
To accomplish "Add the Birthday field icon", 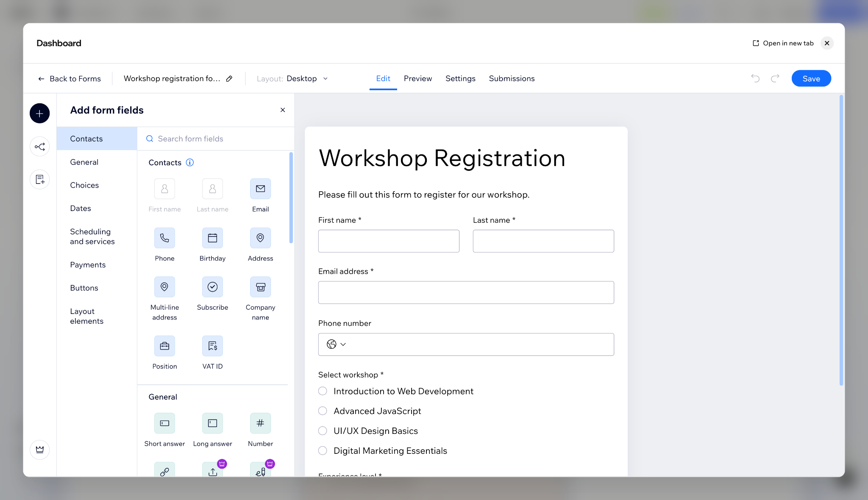I will tap(212, 238).
